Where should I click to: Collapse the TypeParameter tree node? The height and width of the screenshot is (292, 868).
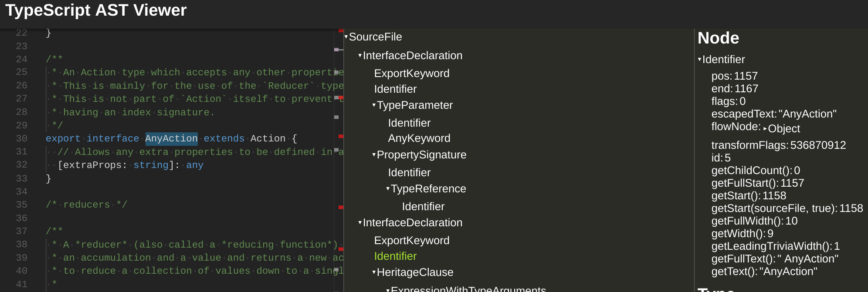pos(374,105)
